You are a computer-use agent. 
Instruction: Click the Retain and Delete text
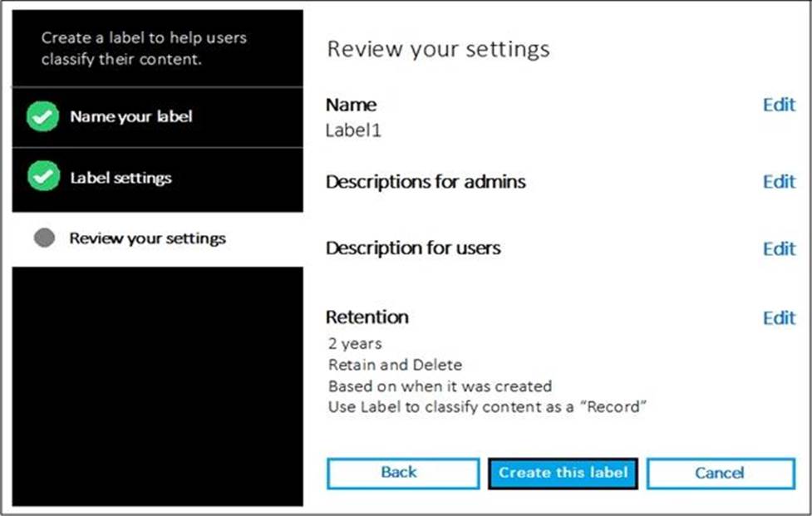[x=395, y=365]
